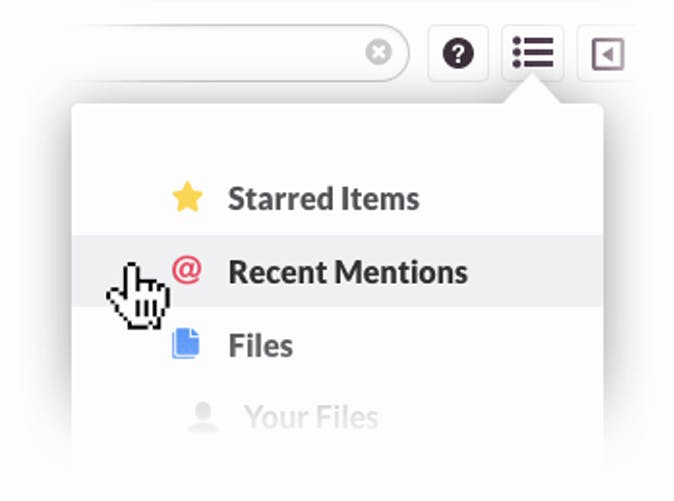674x501 pixels.
Task: Clear the search box with the X icon
Action: (378, 52)
